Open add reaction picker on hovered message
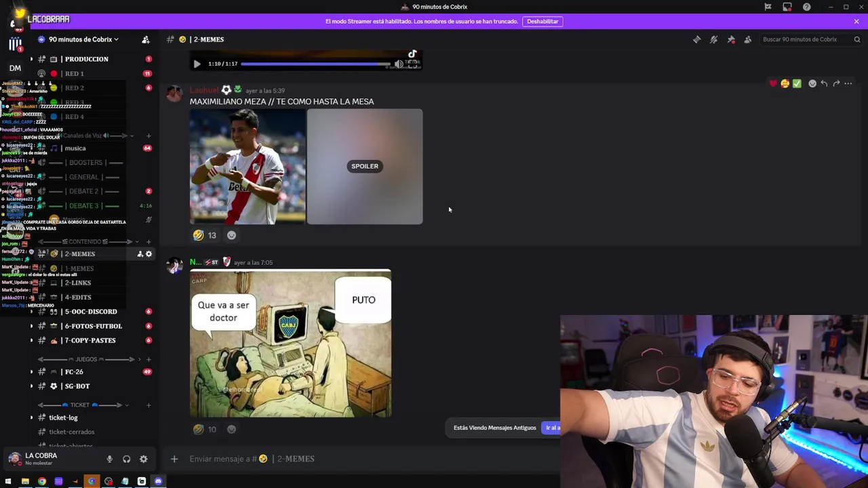The height and width of the screenshot is (488, 868). (812, 83)
